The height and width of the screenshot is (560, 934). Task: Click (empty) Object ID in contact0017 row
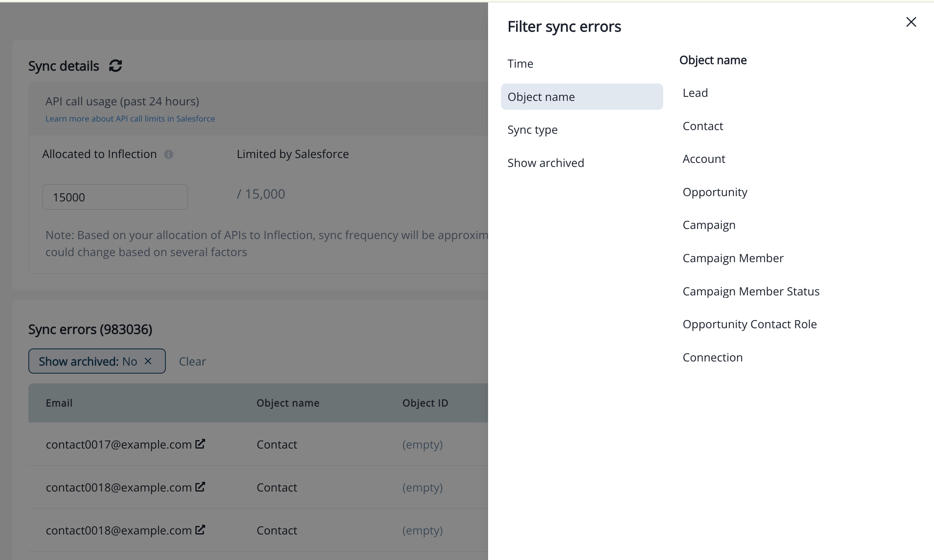[x=422, y=445]
